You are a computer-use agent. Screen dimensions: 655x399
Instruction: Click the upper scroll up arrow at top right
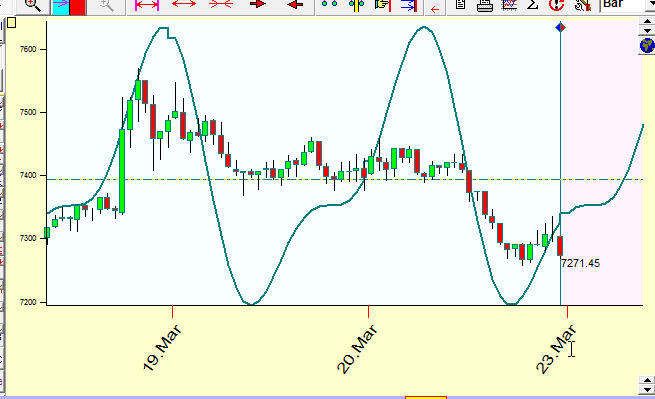pyautogui.click(x=647, y=21)
